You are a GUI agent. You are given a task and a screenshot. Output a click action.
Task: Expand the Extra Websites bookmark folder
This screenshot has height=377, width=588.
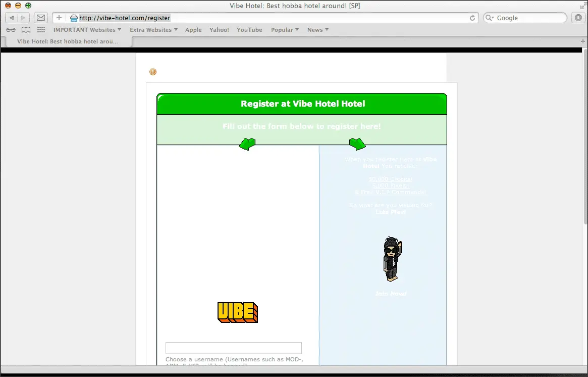[x=153, y=30]
